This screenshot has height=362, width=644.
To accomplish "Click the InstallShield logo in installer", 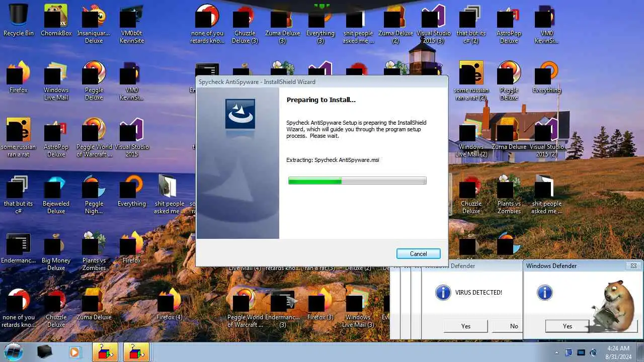I will tap(240, 114).
